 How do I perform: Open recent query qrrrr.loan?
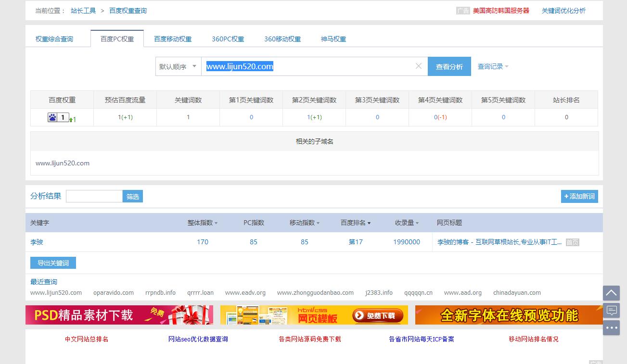pos(200,292)
